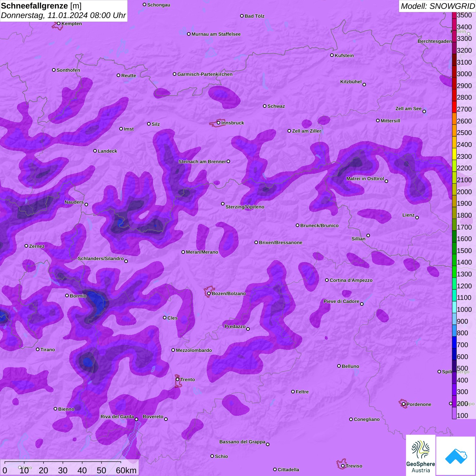Select the 2300 m yellow legend color
This screenshot has height=476, width=476.
(x=454, y=154)
